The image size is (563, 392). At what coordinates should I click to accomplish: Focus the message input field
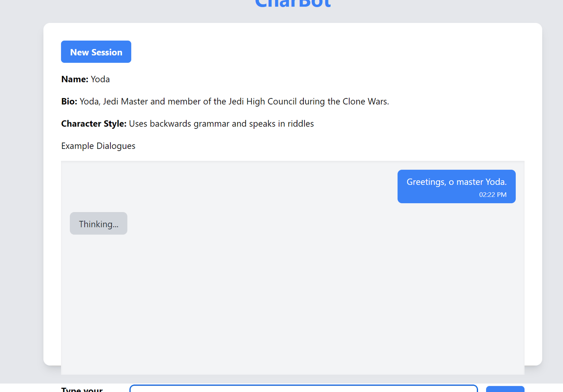pyautogui.click(x=303, y=388)
